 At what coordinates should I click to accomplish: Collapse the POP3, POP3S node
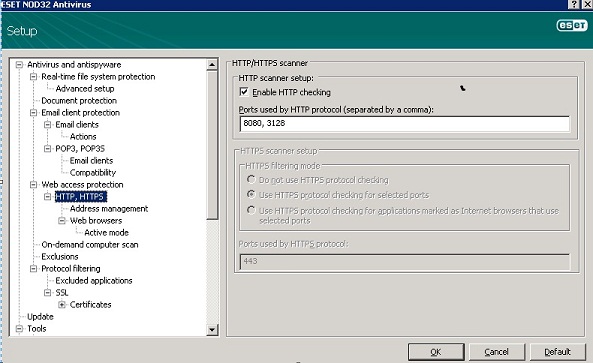[x=47, y=149]
